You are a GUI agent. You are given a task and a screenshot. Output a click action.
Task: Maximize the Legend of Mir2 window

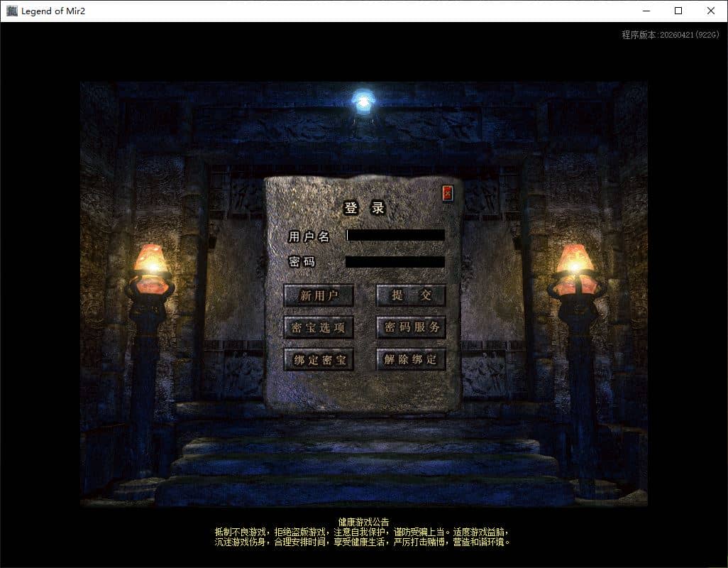(678, 11)
